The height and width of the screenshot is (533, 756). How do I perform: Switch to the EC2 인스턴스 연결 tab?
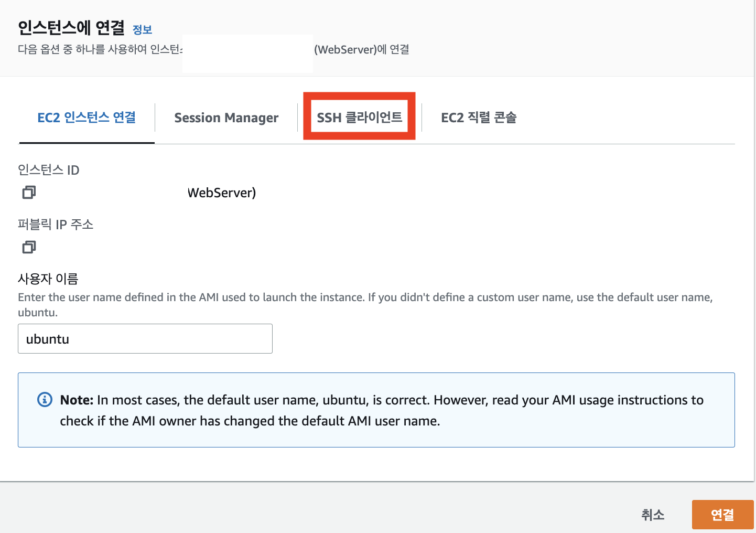click(x=87, y=118)
